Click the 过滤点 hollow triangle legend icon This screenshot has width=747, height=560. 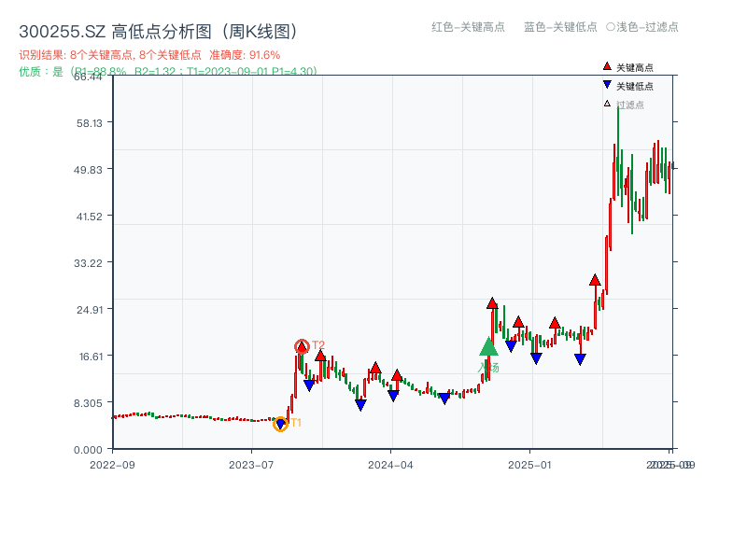pyautogui.click(x=606, y=104)
